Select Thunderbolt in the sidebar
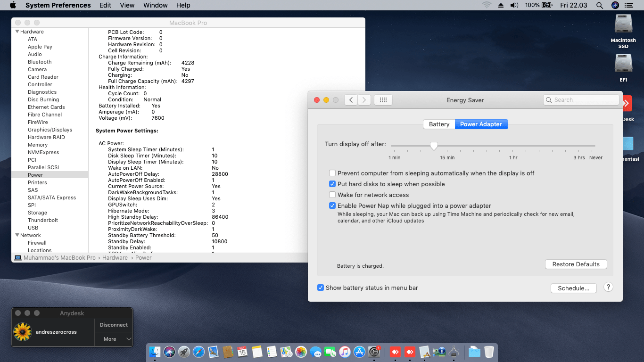This screenshot has width=644, height=362. coord(43,220)
